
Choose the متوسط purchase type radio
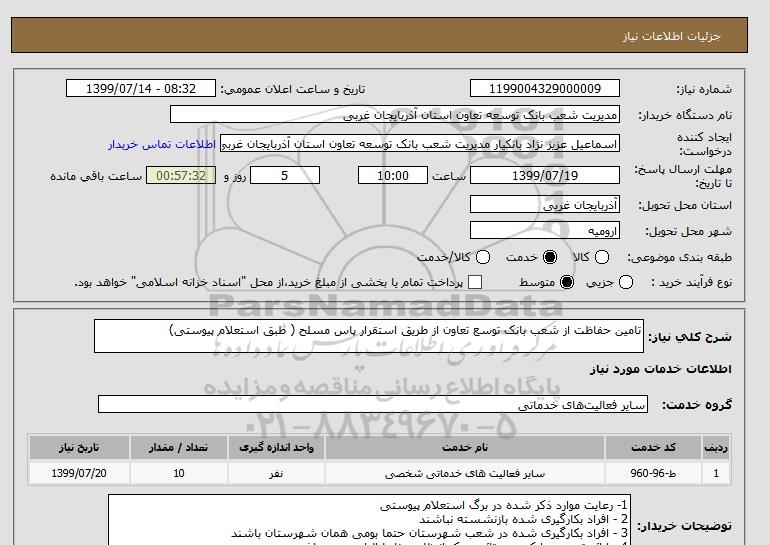[567, 282]
